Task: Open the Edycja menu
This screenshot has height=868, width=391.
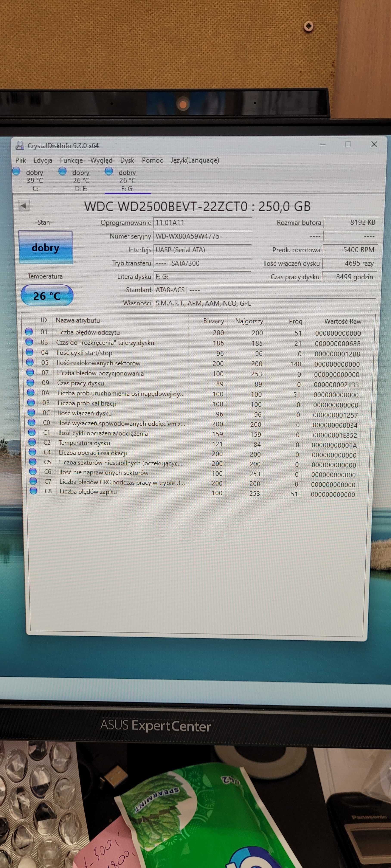Action: click(x=43, y=160)
